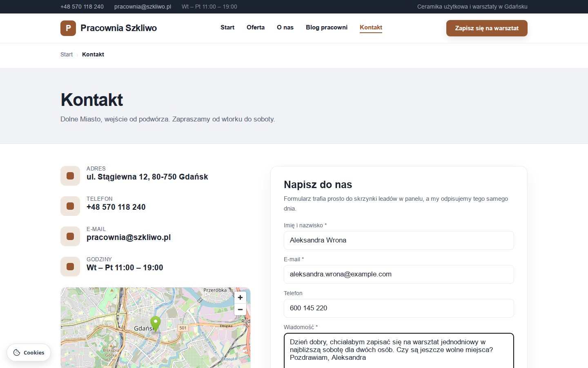
Task: Click the hours icon beside Wt – Pt 11:00 – 19:00
Action: point(70,267)
